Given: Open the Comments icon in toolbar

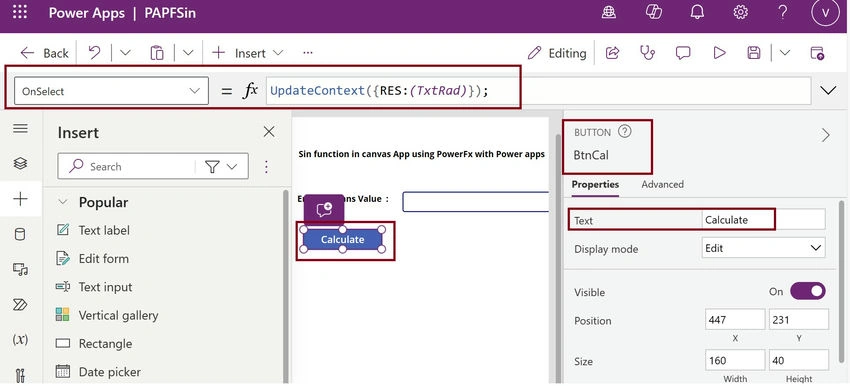Looking at the screenshot, I should coord(683,53).
